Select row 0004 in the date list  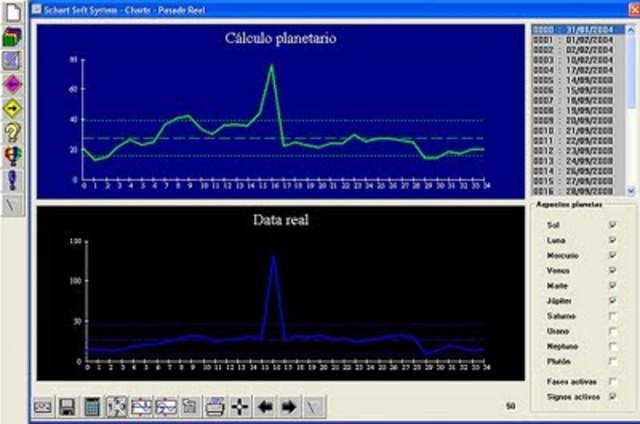(578, 70)
